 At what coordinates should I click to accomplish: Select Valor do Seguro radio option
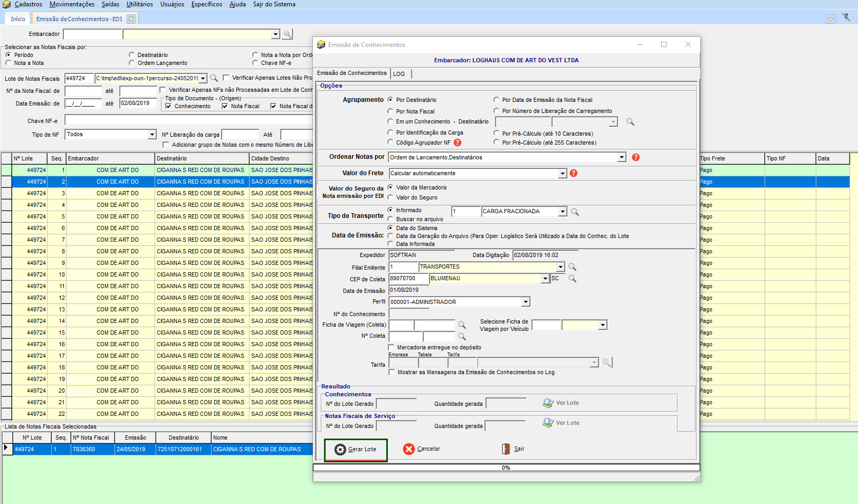(x=390, y=197)
